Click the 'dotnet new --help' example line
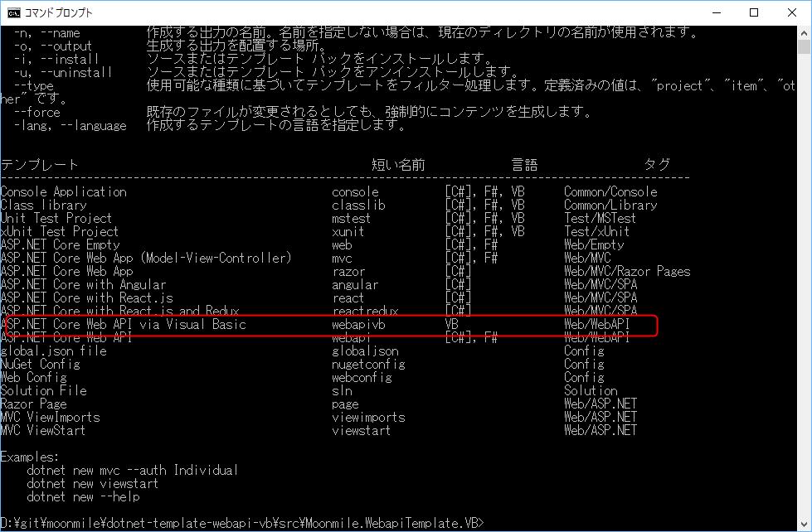The height and width of the screenshot is (532, 812). coord(83,497)
